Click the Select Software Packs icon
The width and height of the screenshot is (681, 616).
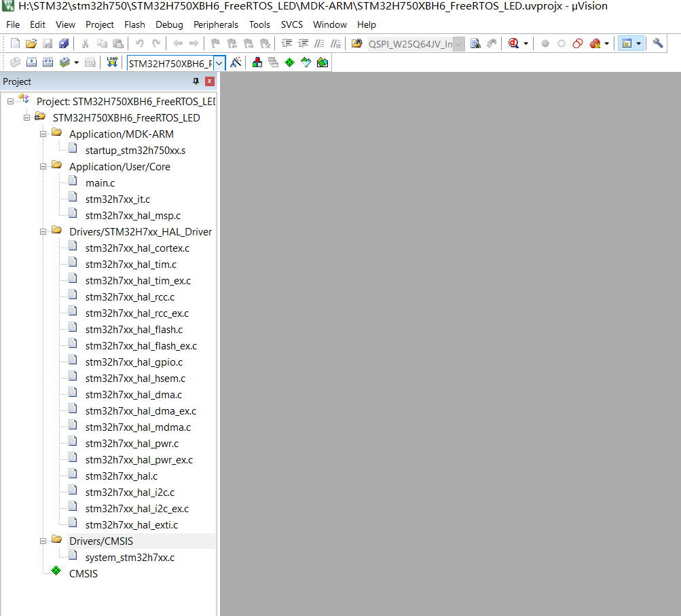pos(306,62)
